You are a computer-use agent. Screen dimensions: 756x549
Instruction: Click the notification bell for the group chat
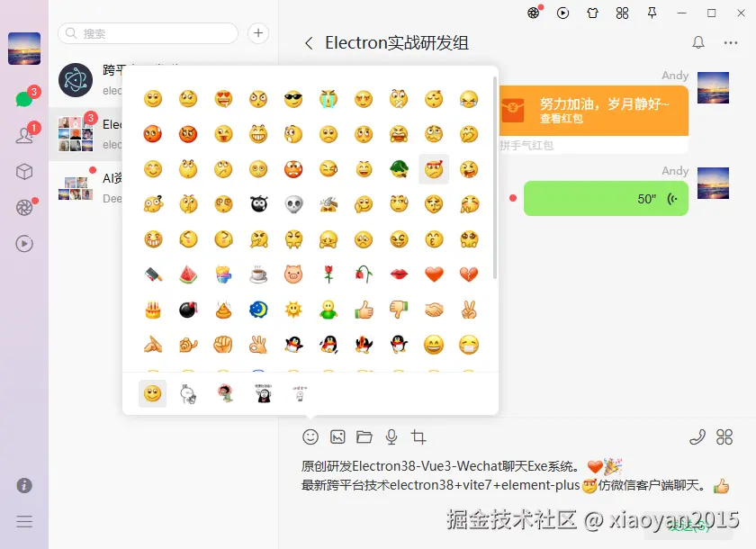699,42
